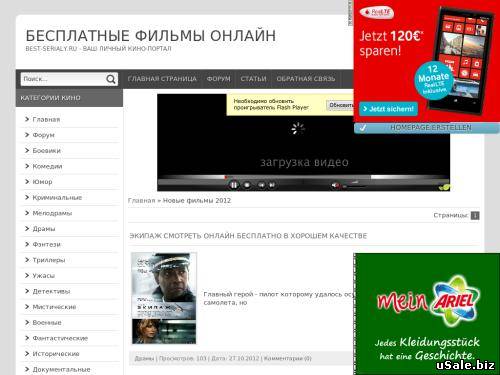Image resolution: width=500 pixels, height=375 pixels.
Task: Open the Детективы category
Action: (x=51, y=292)
